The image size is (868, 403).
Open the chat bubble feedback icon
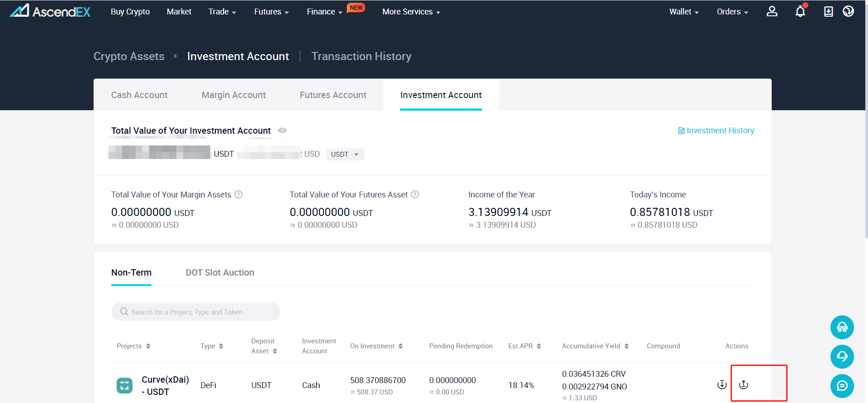(x=842, y=386)
